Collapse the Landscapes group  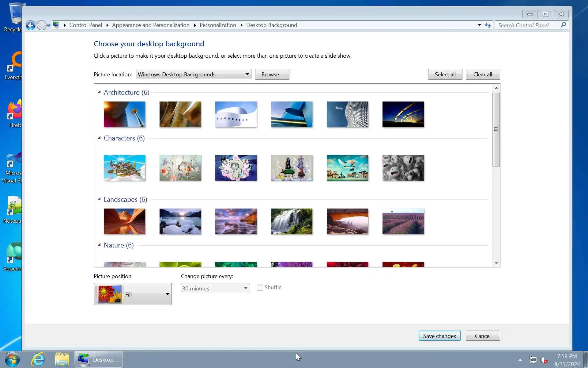(99, 199)
